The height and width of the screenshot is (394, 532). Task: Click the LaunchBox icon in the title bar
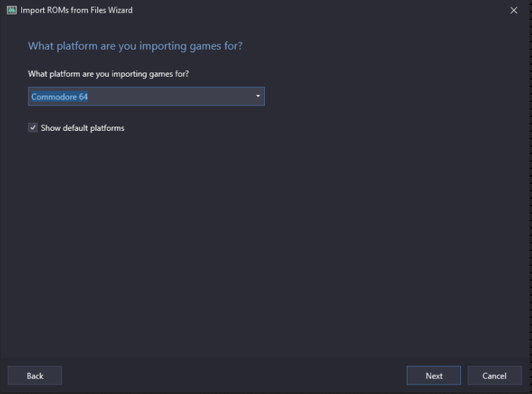pyautogui.click(x=12, y=10)
